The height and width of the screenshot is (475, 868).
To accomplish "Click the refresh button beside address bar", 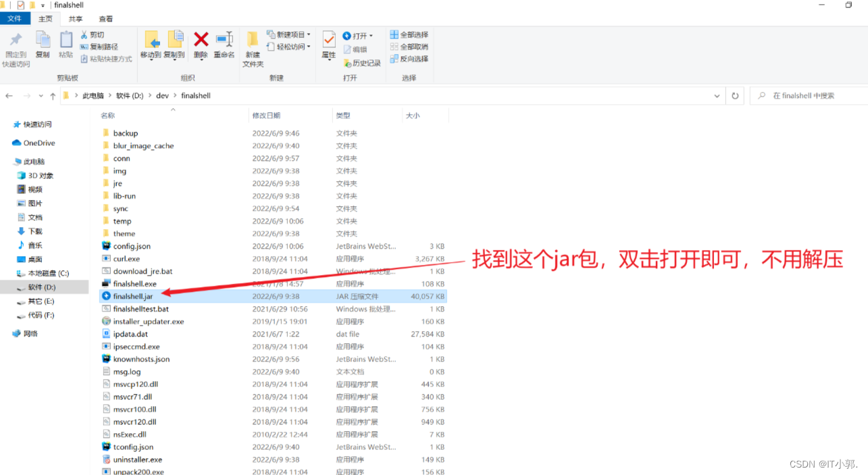I will click(x=735, y=96).
